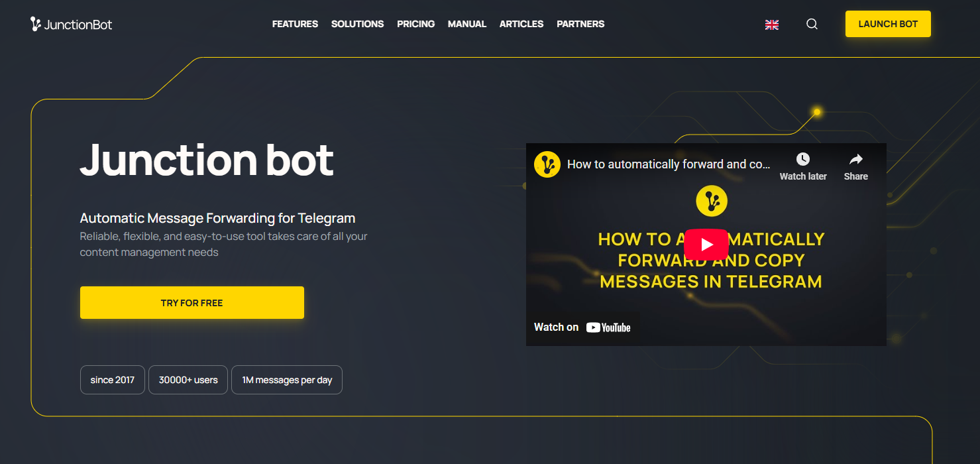980x464 pixels.
Task: Click the Watch later clock icon
Action: point(803,159)
